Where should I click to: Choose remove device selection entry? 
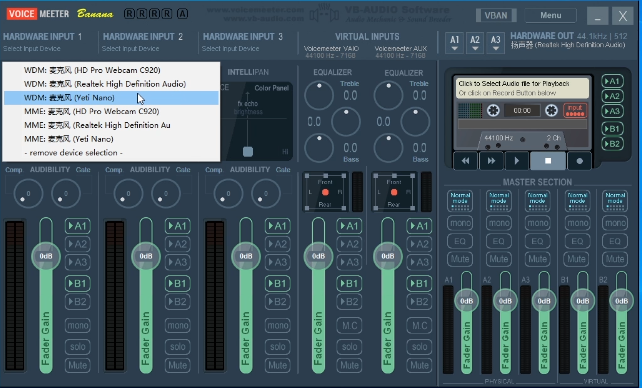tap(111, 153)
